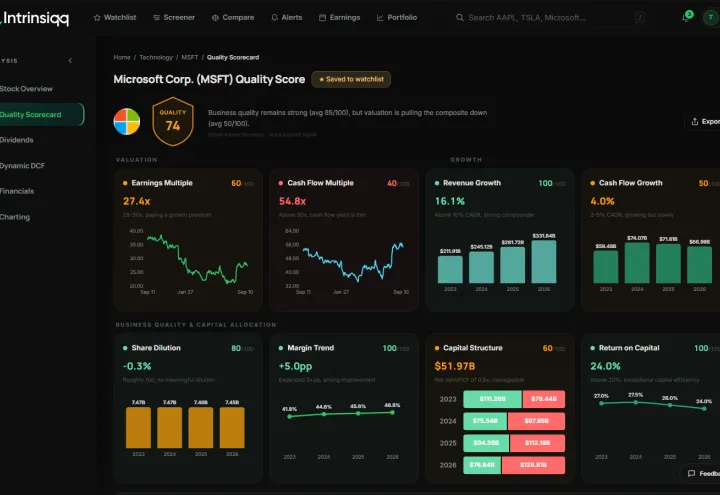Click the 2026 red $128.81B segment
The height and width of the screenshot is (495, 720).
tap(534, 465)
